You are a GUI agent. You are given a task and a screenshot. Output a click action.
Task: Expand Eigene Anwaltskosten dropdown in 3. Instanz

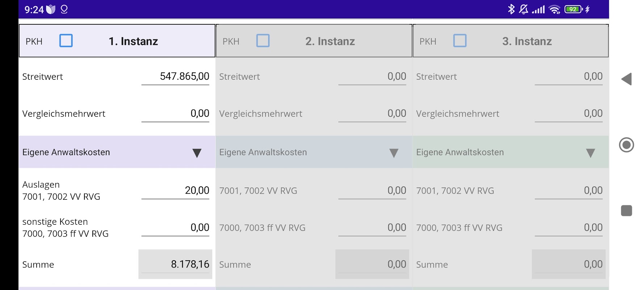coord(590,153)
